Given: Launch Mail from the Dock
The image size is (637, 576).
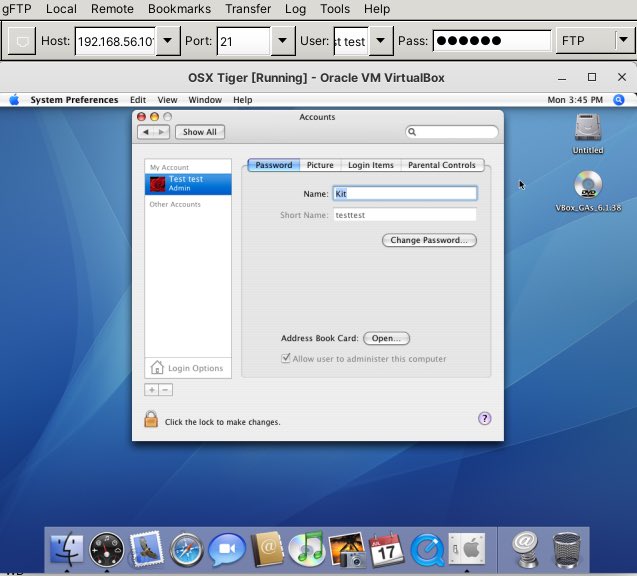Looking at the screenshot, I should click(146, 549).
